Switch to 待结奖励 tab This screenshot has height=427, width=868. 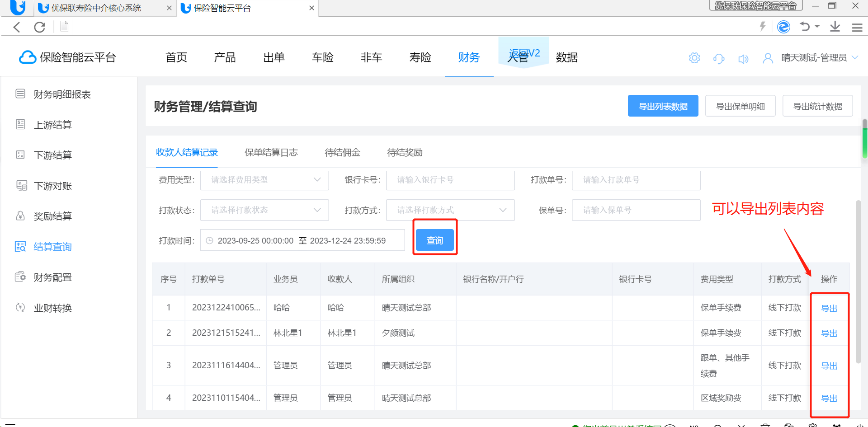coord(405,152)
